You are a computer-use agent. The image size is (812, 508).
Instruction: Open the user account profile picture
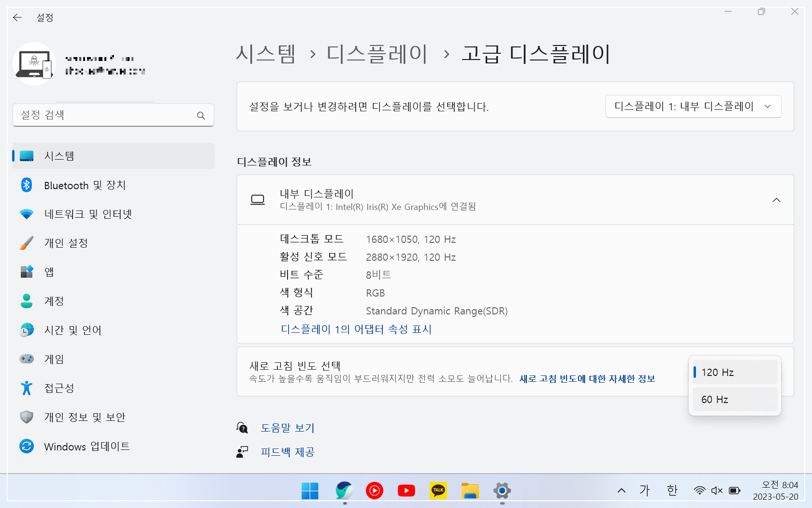[34, 64]
